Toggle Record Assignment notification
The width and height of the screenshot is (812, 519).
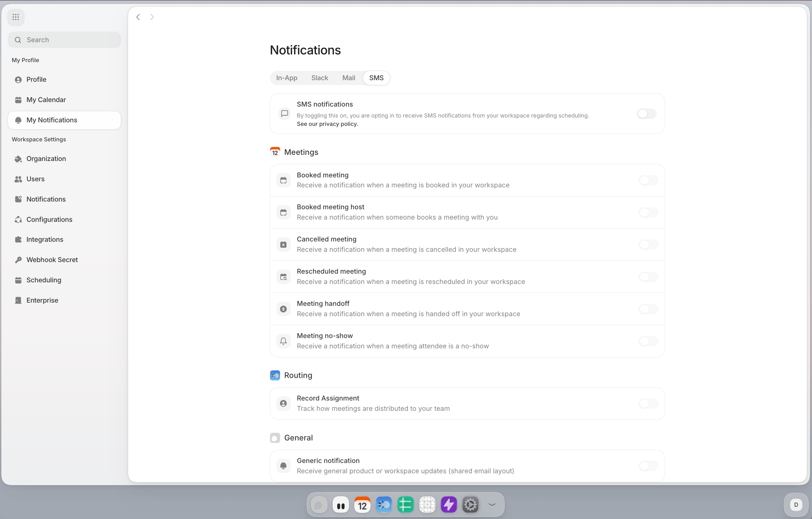649,403
